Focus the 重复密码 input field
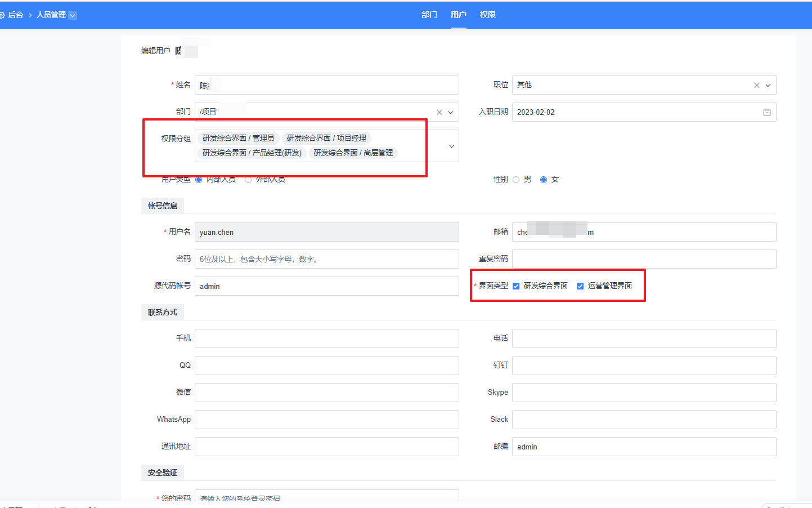Image resolution: width=812 pixels, height=508 pixels. click(644, 259)
